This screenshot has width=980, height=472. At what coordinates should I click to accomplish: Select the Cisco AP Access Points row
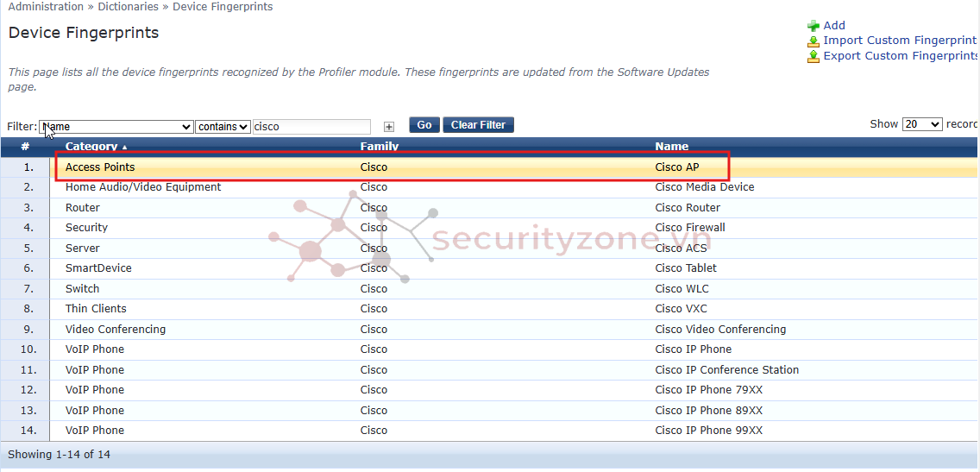pyautogui.click(x=393, y=167)
